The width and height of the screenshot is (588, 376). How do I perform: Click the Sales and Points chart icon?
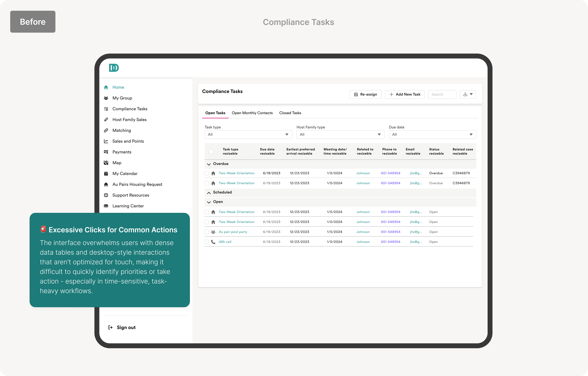click(106, 141)
